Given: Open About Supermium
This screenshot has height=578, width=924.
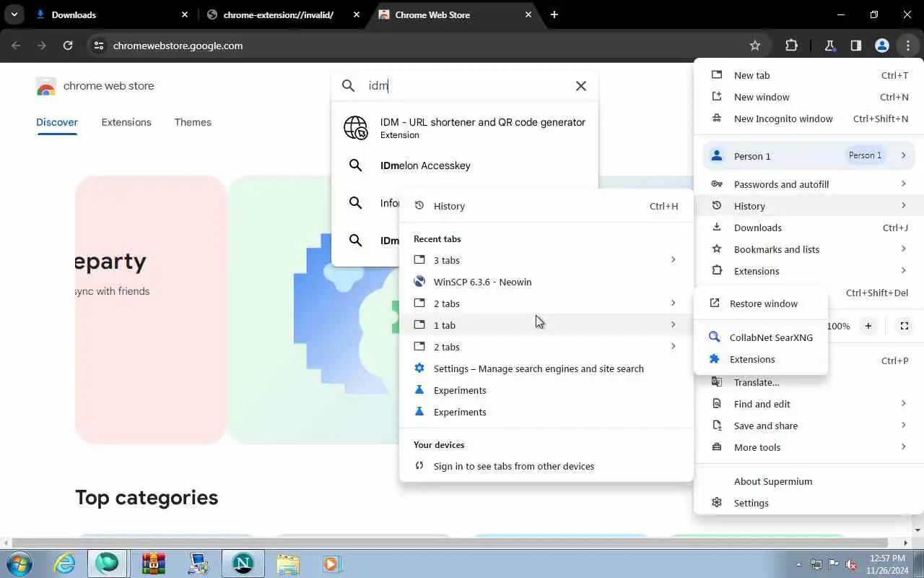Looking at the screenshot, I should pos(808,481).
